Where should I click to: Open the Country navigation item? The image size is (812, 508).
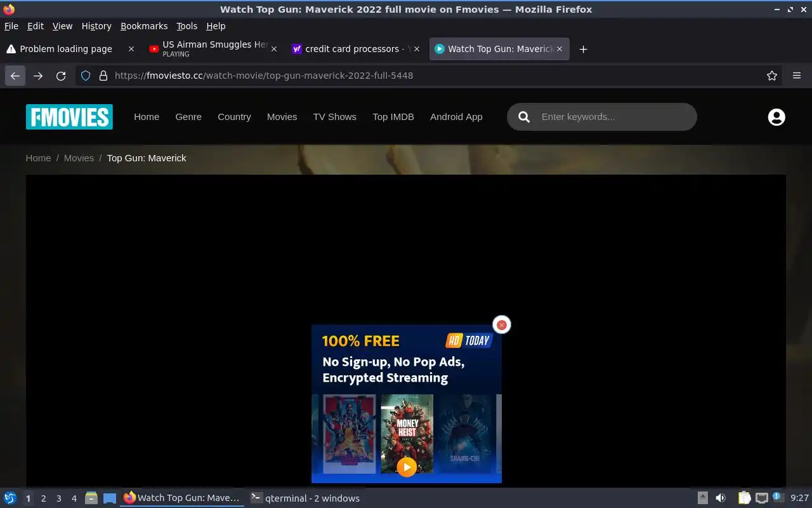pyautogui.click(x=234, y=117)
